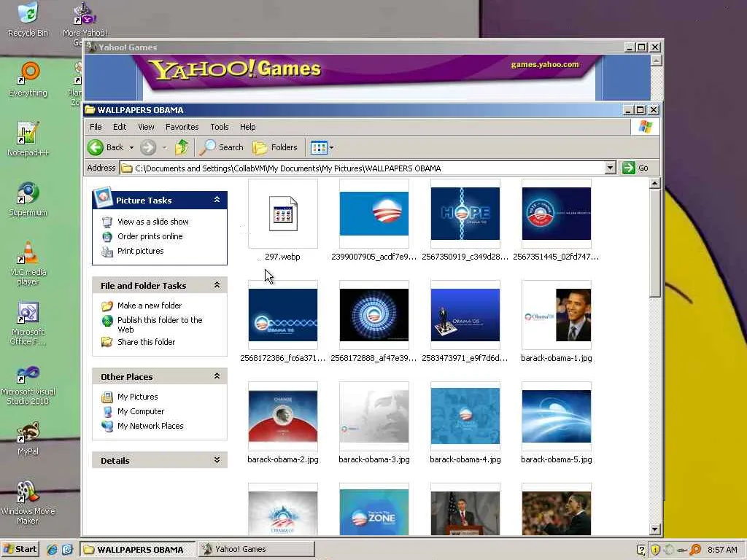
Task: Click the Start button
Action: pyautogui.click(x=20, y=549)
